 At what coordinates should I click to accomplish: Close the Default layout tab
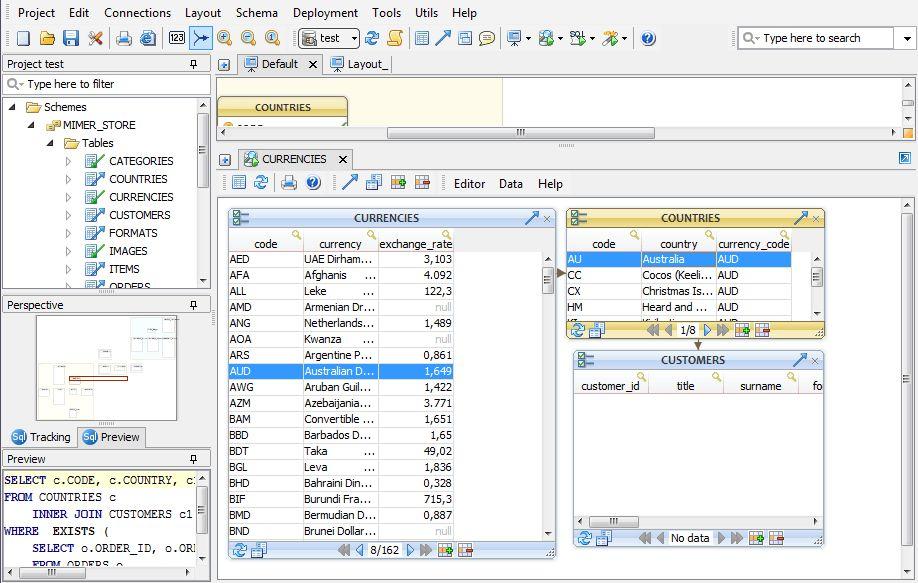(x=313, y=64)
